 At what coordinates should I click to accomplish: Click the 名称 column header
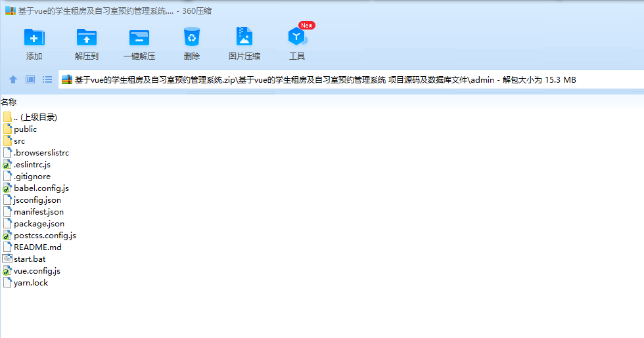[9, 102]
